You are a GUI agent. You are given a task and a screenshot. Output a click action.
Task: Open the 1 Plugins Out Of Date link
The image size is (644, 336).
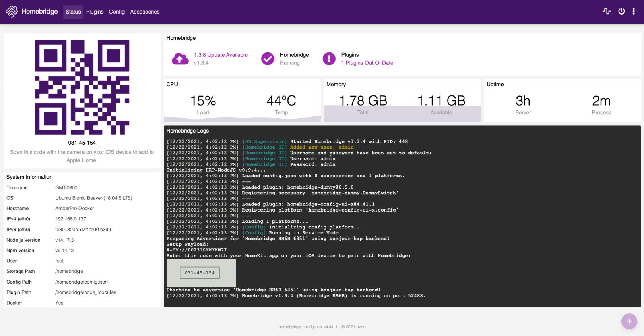click(x=367, y=63)
